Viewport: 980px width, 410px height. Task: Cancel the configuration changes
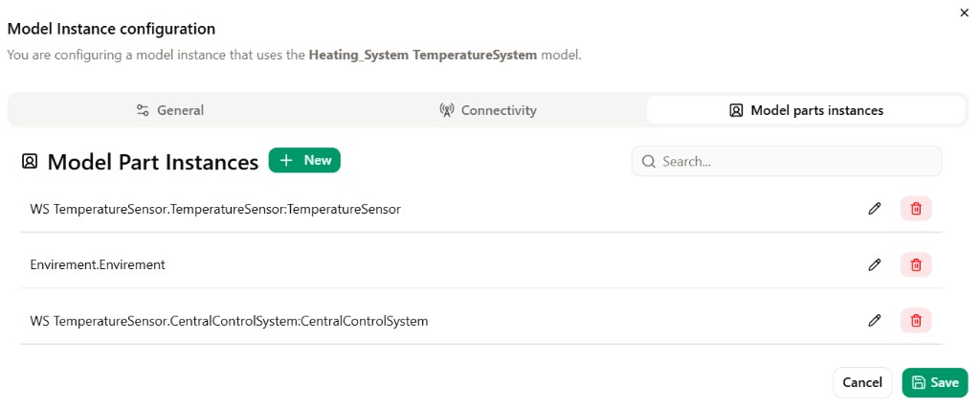(x=862, y=382)
